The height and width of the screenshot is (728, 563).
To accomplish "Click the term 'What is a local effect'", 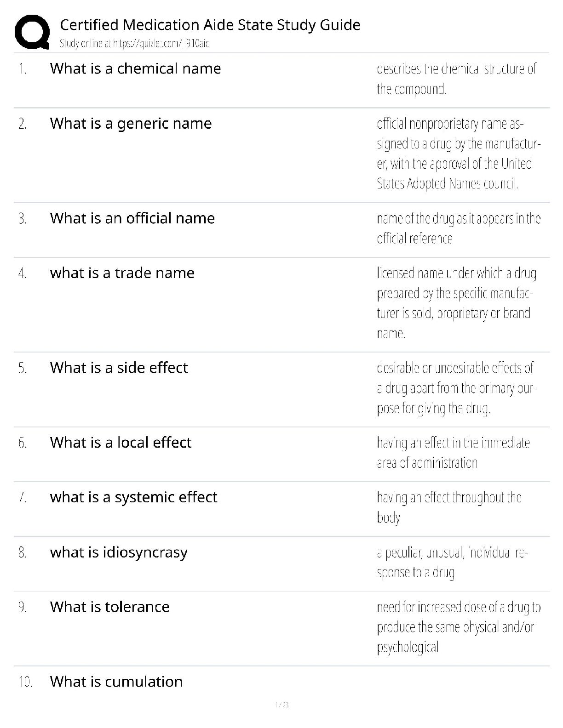I will tap(121, 442).
